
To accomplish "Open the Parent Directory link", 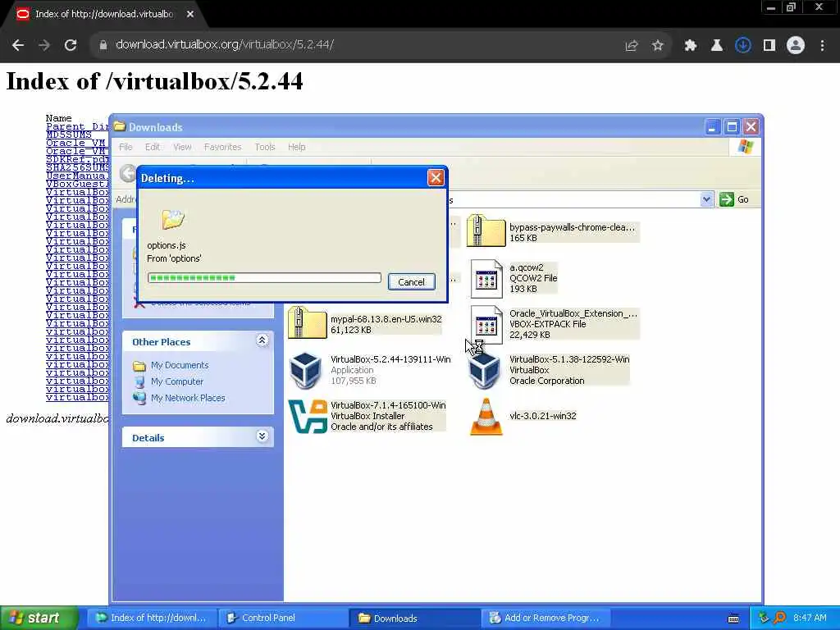I will point(77,126).
